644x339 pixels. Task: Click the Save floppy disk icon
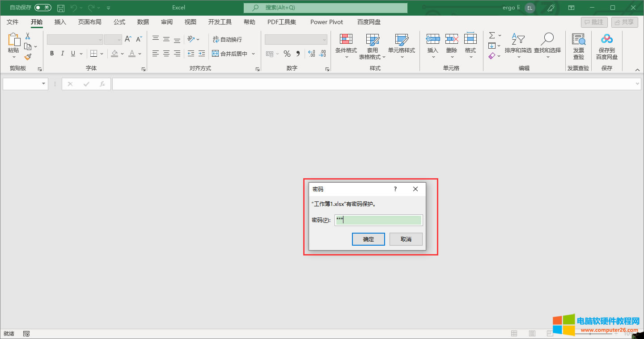[x=61, y=8]
